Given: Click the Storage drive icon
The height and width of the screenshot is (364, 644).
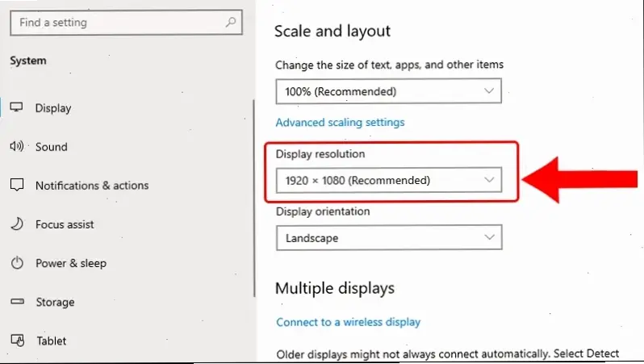Looking at the screenshot, I should point(17,302).
